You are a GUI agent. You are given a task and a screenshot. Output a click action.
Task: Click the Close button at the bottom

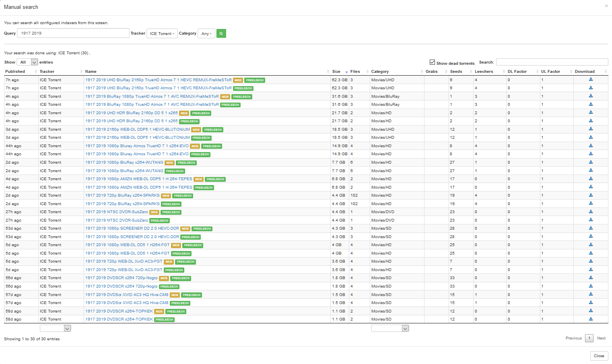pos(599,356)
